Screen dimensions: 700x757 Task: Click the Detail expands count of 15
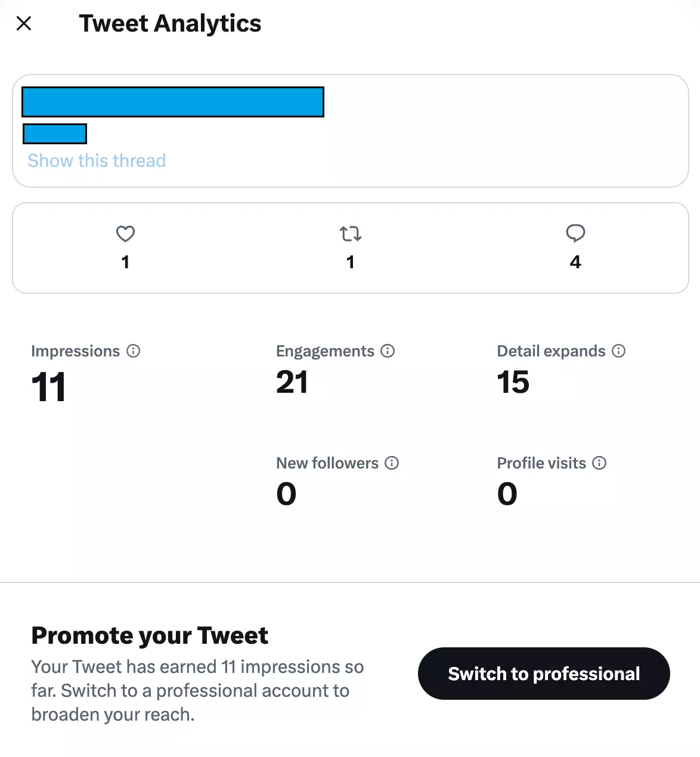(x=513, y=382)
